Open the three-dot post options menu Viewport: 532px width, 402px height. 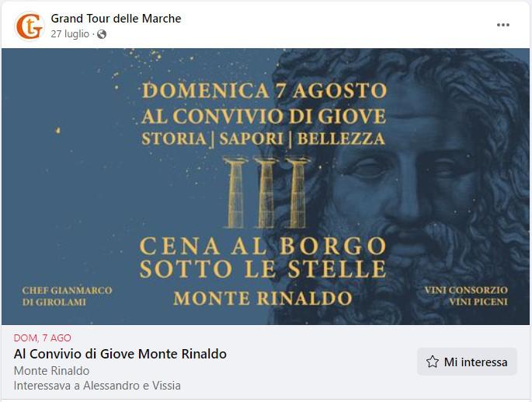coord(503,25)
